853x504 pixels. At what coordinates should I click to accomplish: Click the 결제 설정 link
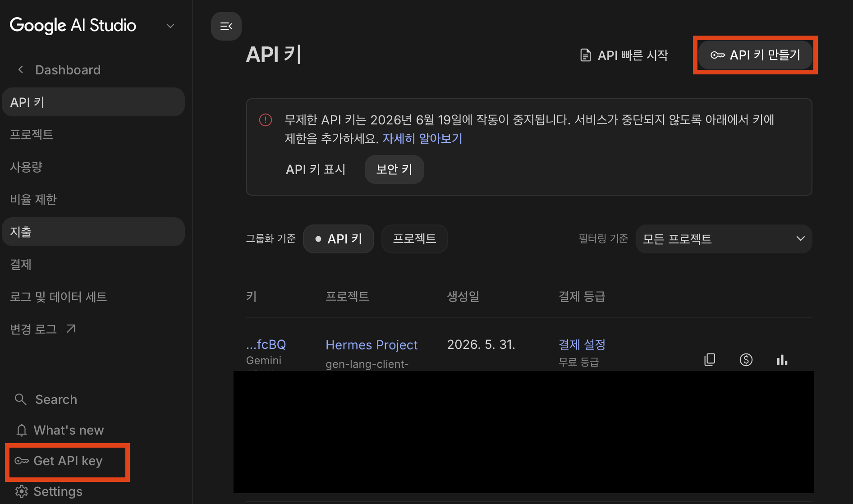(x=582, y=345)
